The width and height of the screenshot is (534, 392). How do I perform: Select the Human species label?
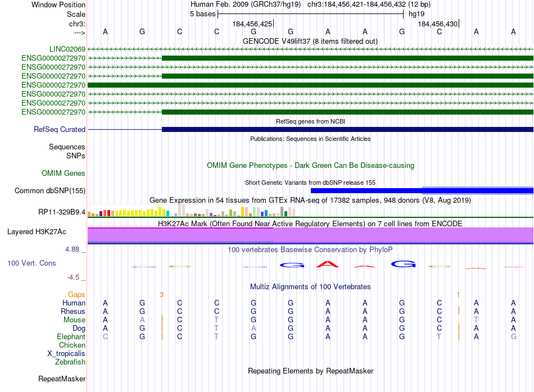74,303
